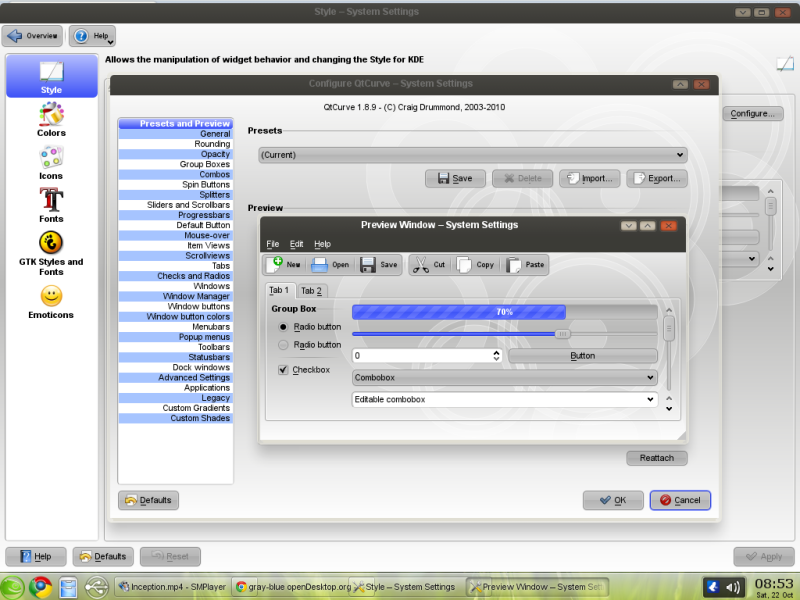Open the Fonts settings module
The height and width of the screenshot is (600, 800).
pyautogui.click(x=51, y=206)
